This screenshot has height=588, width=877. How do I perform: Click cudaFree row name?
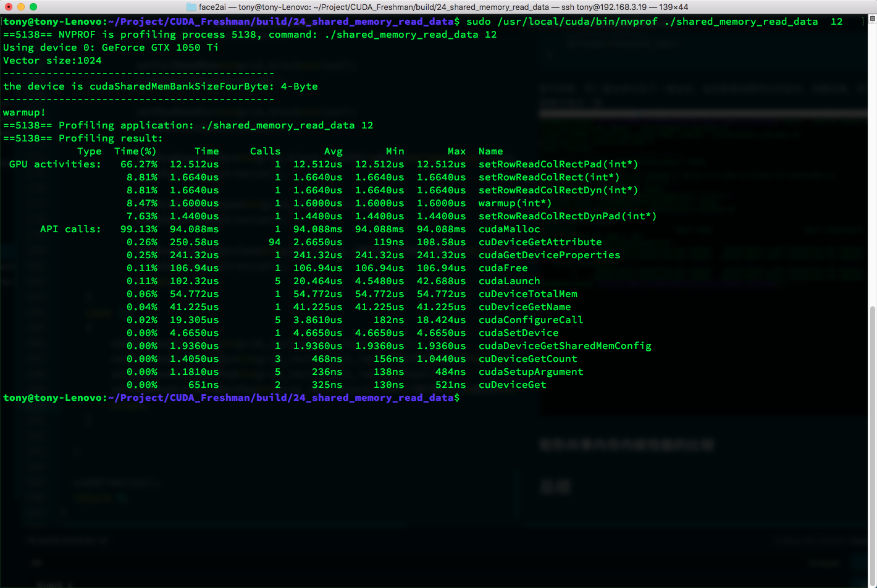[x=503, y=268]
